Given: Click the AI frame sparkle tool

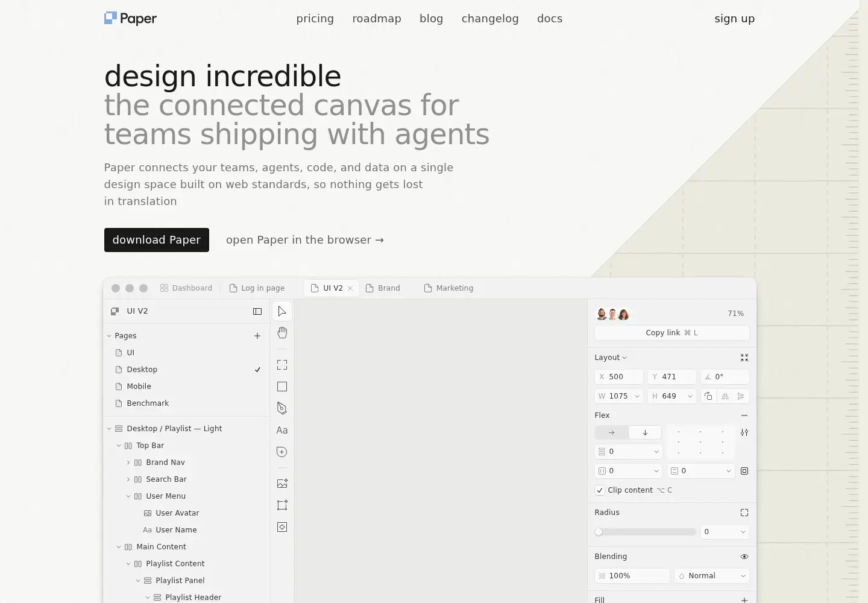Looking at the screenshot, I should point(282,505).
